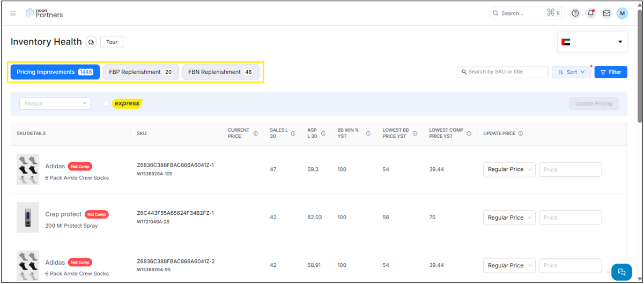The width and height of the screenshot is (644, 284).
Task: Click the Search by SKU or title field
Action: [x=502, y=72]
